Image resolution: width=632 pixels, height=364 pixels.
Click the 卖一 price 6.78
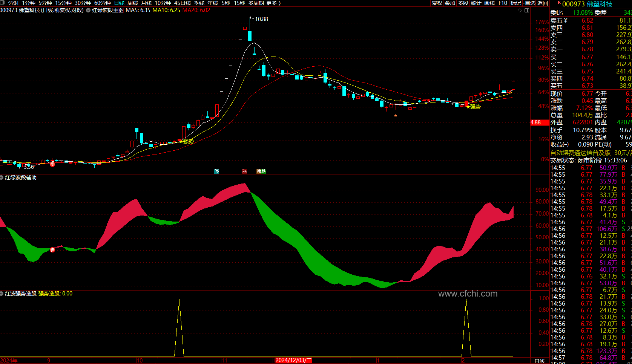point(587,49)
